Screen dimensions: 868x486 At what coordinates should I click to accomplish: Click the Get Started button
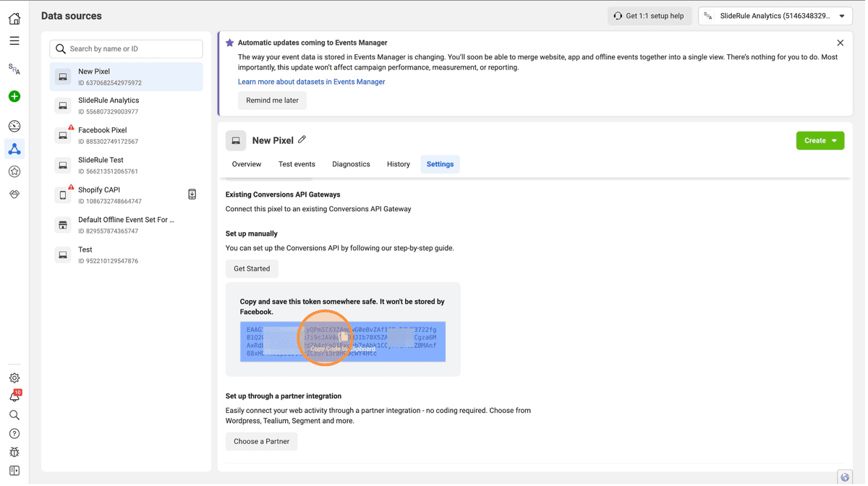(x=252, y=269)
